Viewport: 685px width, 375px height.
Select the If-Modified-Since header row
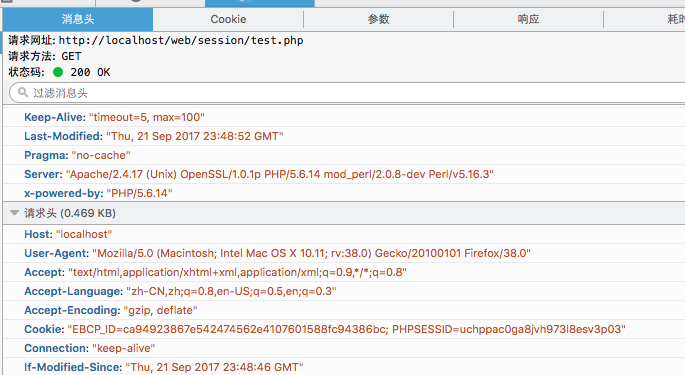[x=344, y=367]
